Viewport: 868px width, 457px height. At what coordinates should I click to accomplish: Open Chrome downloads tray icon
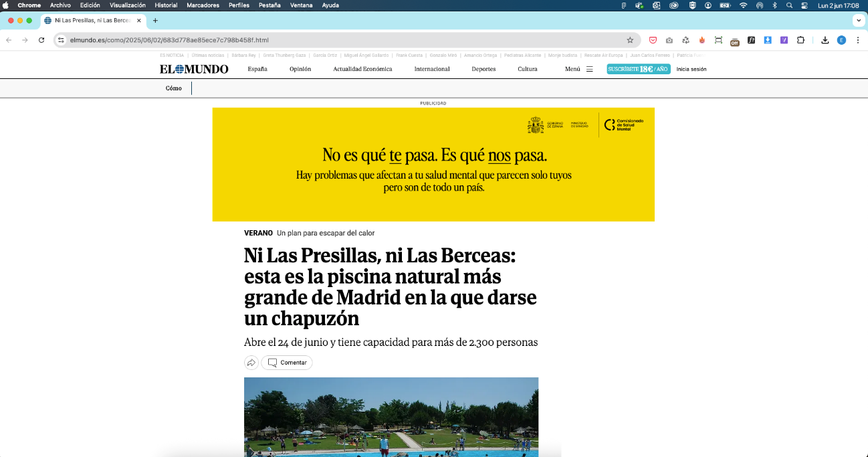click(x=825, y=40)
